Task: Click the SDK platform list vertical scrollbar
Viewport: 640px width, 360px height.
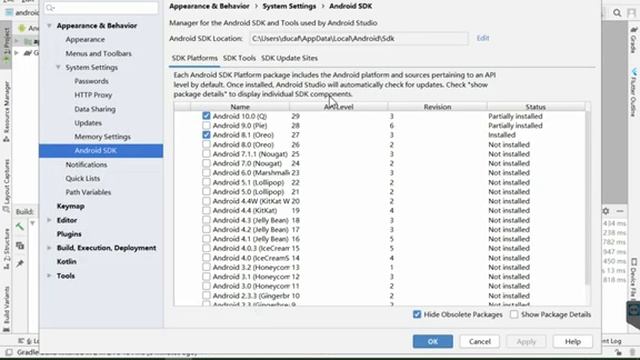Action: 588,198
